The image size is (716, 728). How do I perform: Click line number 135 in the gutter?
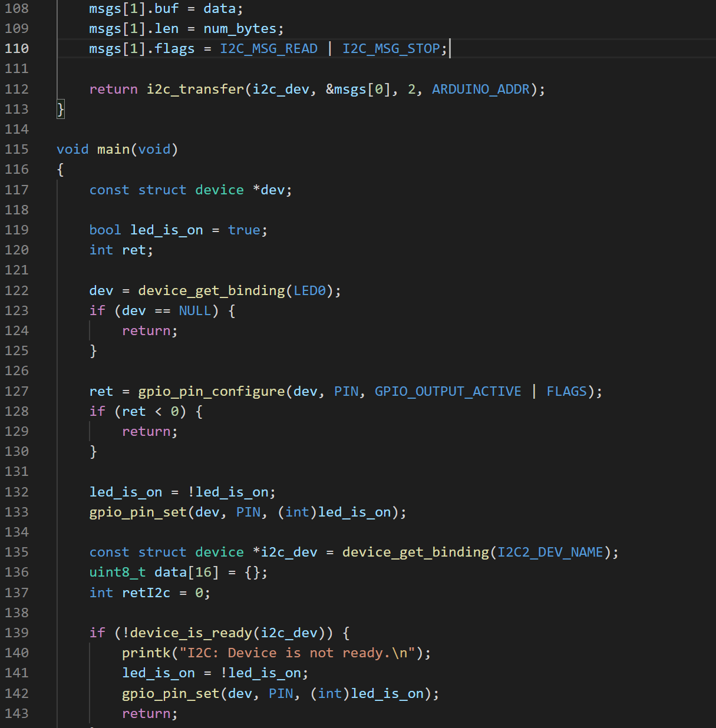17,552
